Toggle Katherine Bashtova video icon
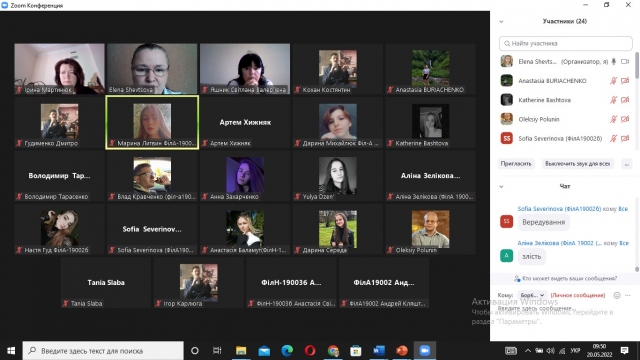Screen dimensions: 640x360 pyautogui.click(x=625, y=100)
